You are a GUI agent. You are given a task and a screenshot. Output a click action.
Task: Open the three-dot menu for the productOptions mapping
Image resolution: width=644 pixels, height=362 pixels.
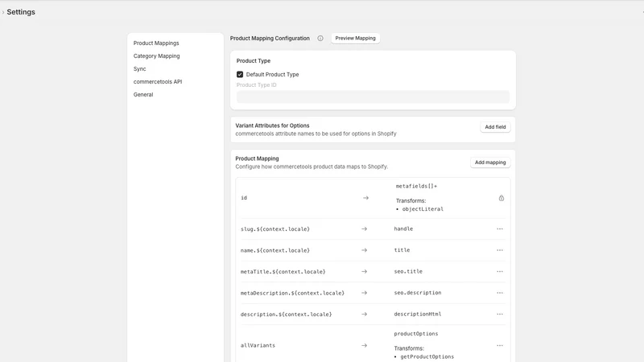(499, 346)
